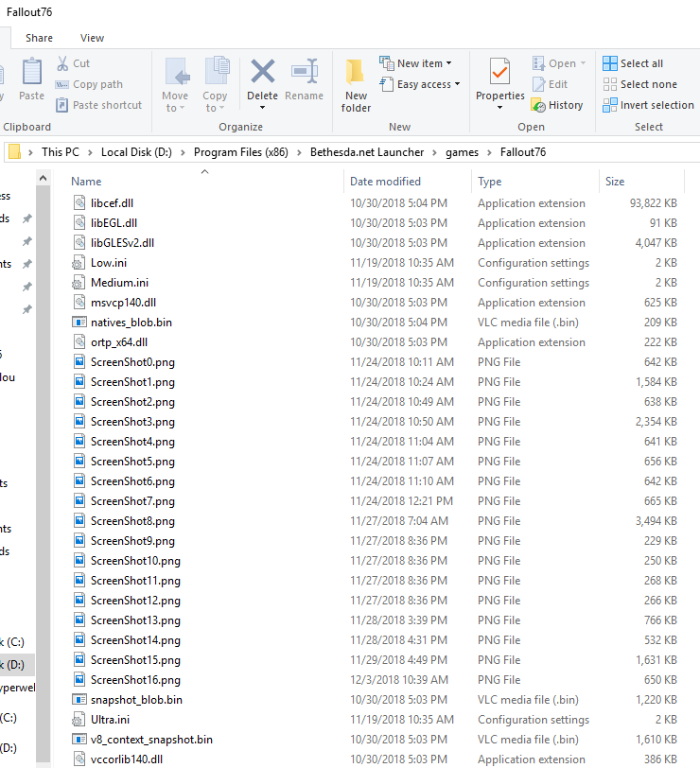Viewport: 700px width, 768px height.
Task: Expand the chevron after This PC
Action: pyautogui.click(x=90, y=152)
